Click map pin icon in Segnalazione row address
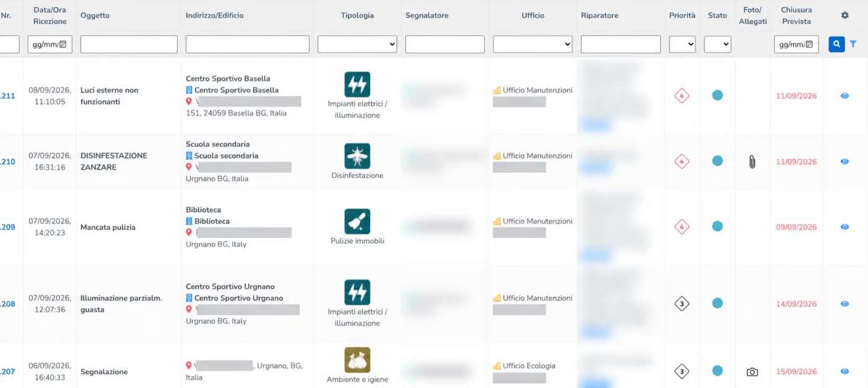Viewport: 868px width, 388px height. coord(189,366)
